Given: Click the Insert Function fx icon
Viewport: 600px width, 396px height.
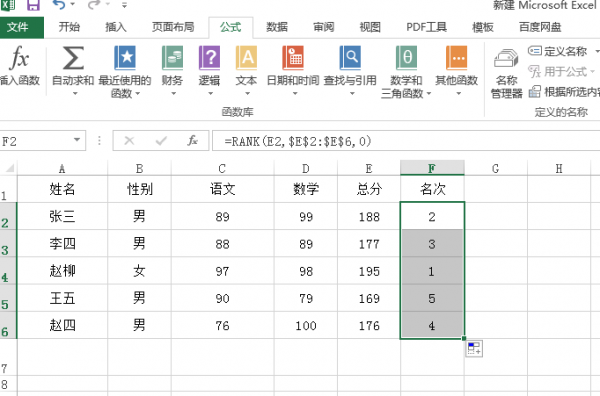Looking at the screenshot, I should (19, 58).
